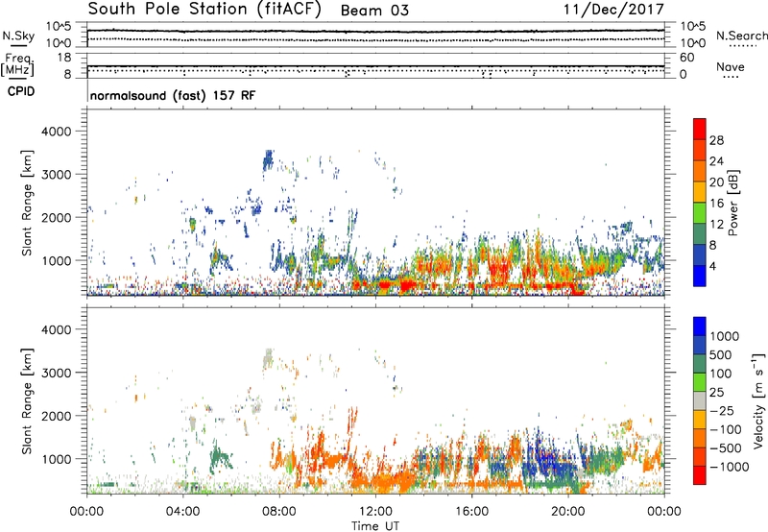Pick the blue top of the velocity colorbar
The height and width of the screenshot is (532, 768).
[x=700, y=326]
